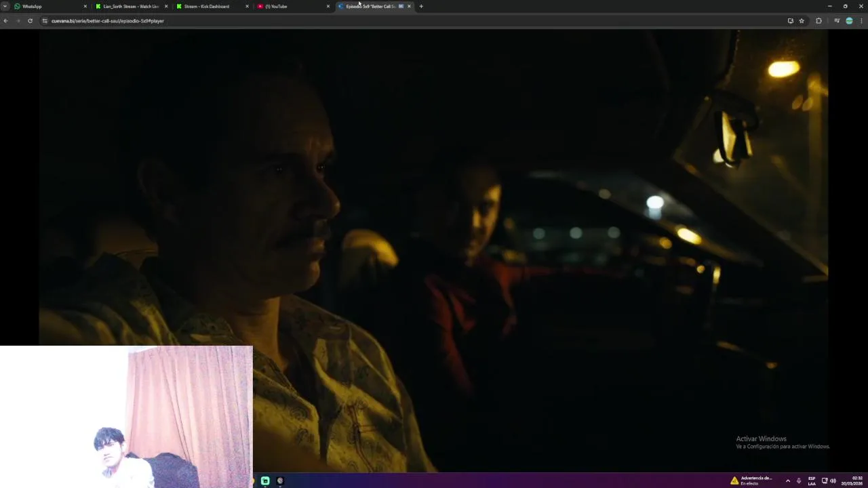Open the install/cast page icon in address bar
The width and height of the screenshot is (868, 488).
point(790,21)
